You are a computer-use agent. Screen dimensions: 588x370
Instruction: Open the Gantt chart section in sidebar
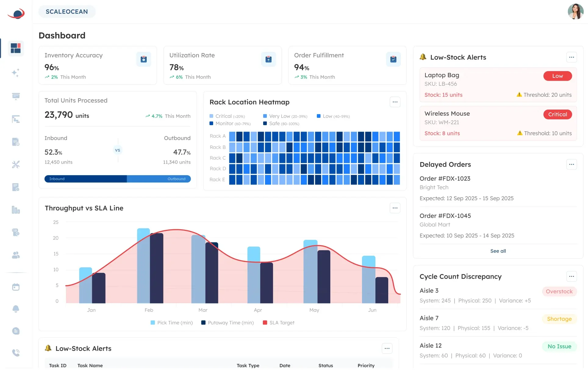(x=16, y=119)
